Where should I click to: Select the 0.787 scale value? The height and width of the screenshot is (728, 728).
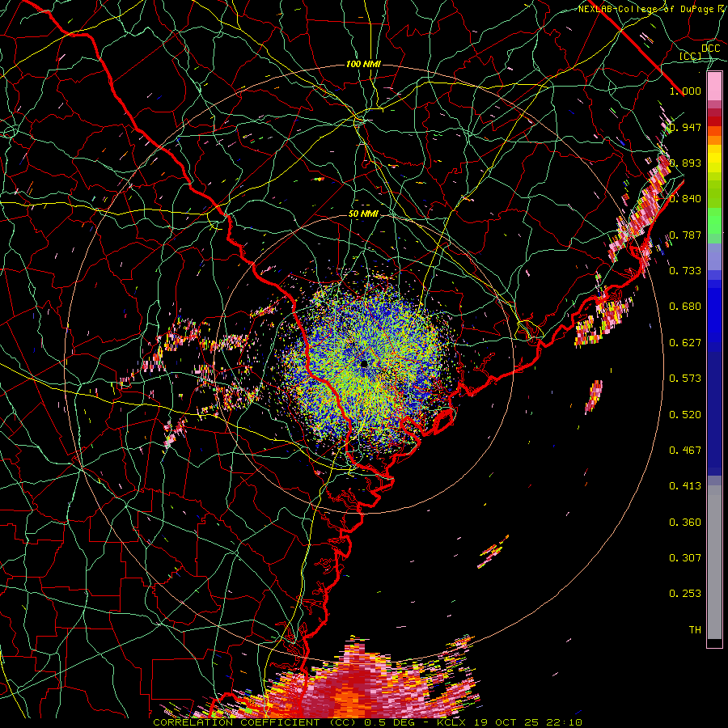pos(685,235)
